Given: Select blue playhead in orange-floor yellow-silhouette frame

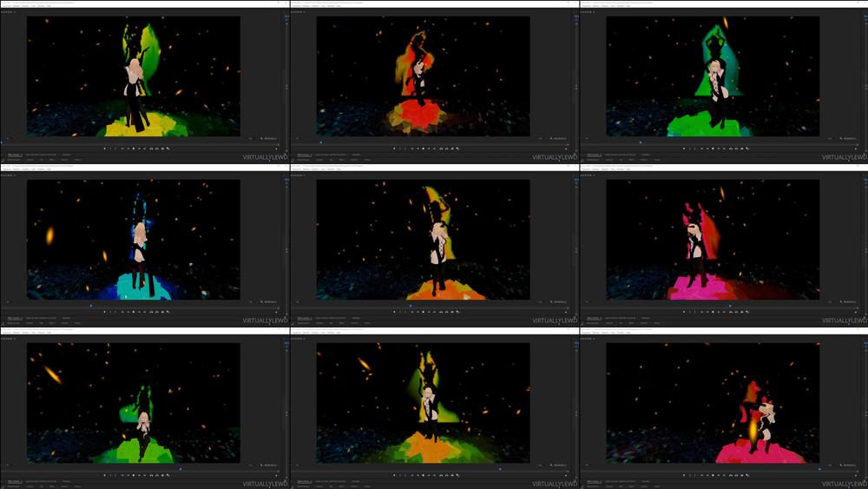Looking at the screenshot, I should pyautogui.click(x=411, y=305).
